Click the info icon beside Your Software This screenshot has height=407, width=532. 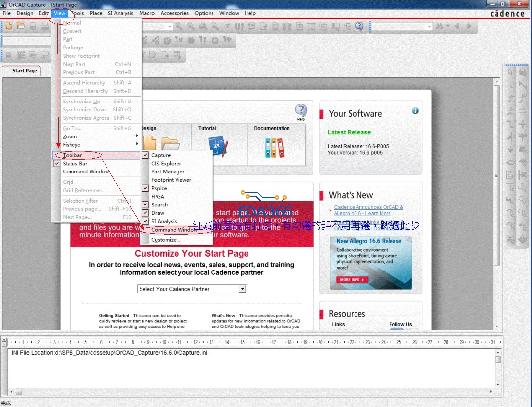[x=415, y=111]
